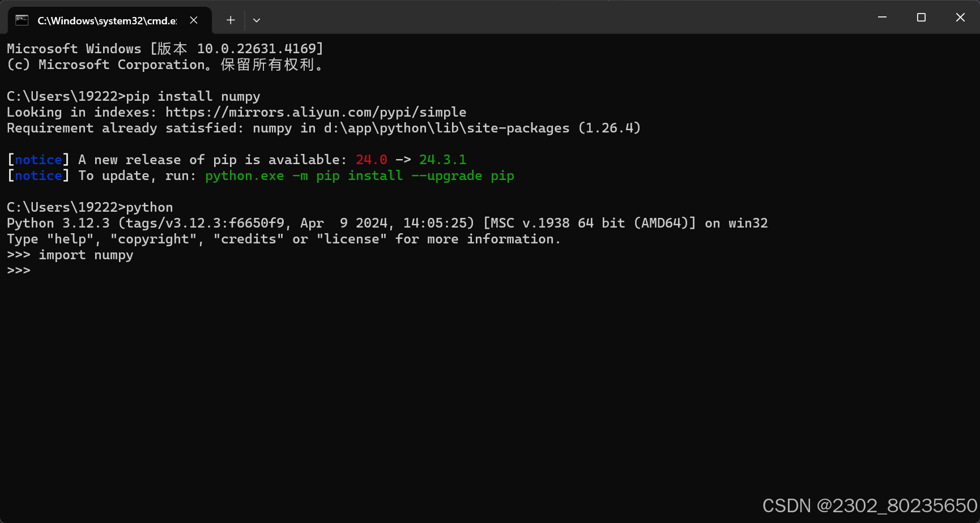Click the first blue 'notice' label
Image resolution: width=980 pixels, height=523 pixels.
(x=39, y=160)
